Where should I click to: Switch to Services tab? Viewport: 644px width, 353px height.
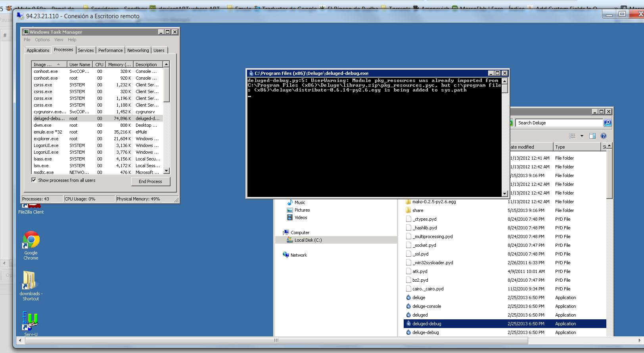pos(86,50)
